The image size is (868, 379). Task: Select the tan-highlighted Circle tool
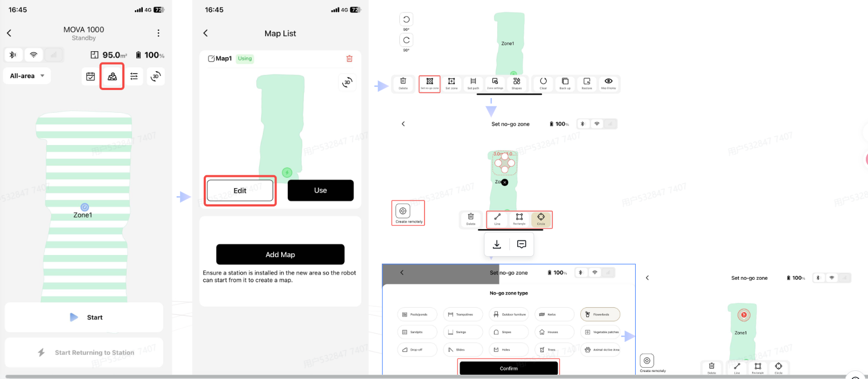541,219
